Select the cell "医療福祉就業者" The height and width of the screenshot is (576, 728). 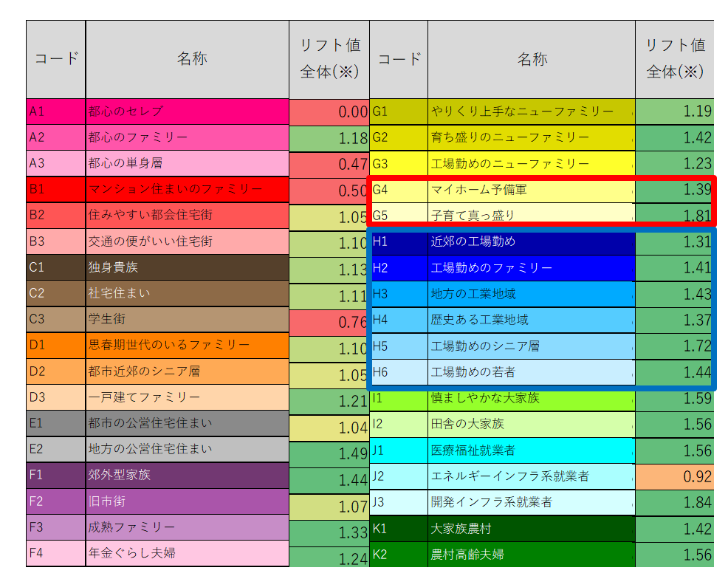(x=531, y=450)
